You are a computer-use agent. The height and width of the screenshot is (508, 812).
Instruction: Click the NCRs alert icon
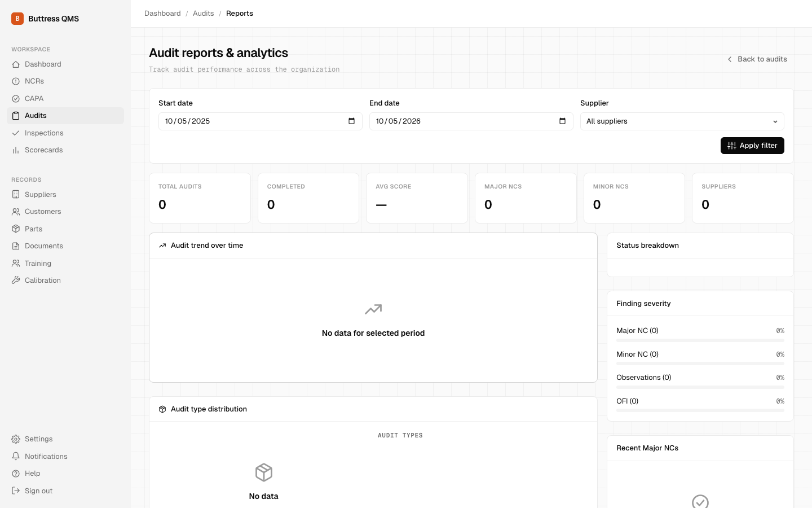click(x=16, y=81)
